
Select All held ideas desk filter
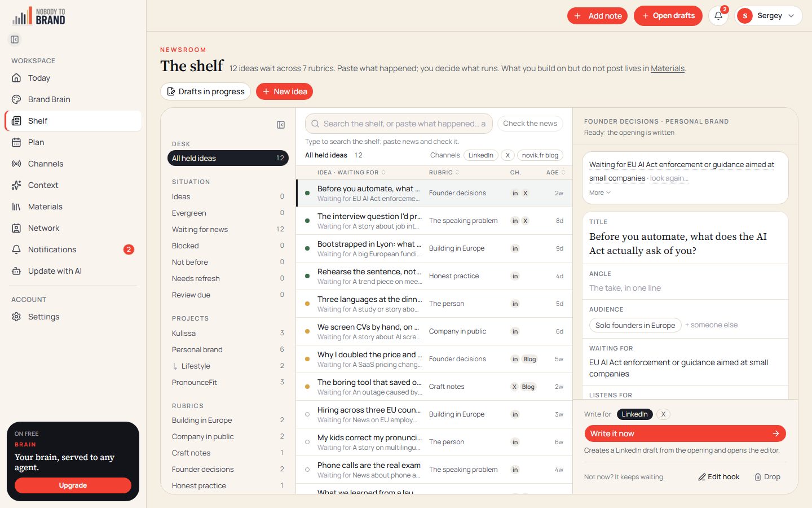pyautogui.click(x=228, y=158)
